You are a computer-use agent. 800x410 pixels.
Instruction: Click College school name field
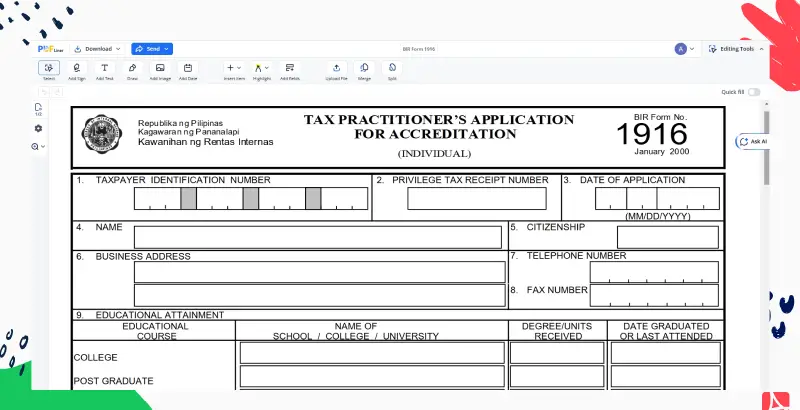pos(372,353)
